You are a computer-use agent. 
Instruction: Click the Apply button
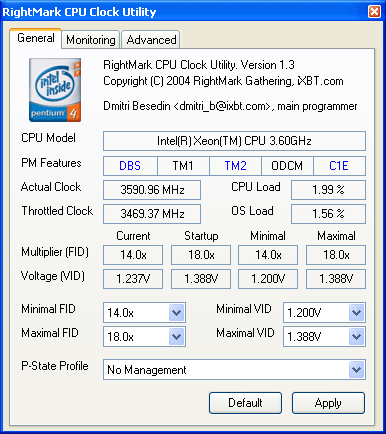(328, 403)
